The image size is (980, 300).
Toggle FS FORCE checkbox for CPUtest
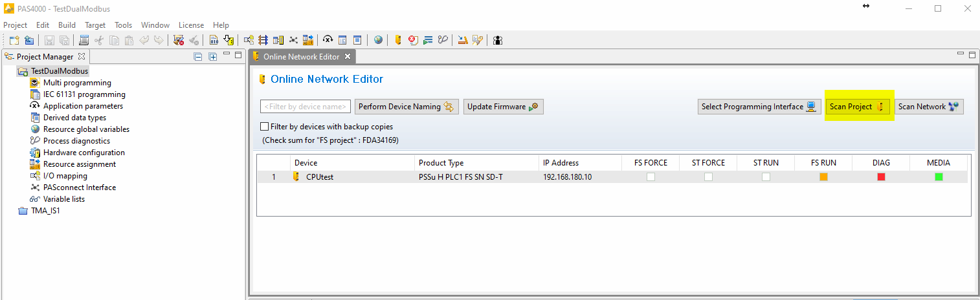click(651, 177)
